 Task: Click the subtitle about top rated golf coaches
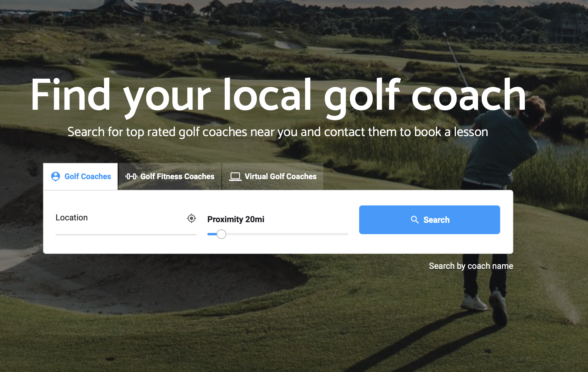coord(278,132)
